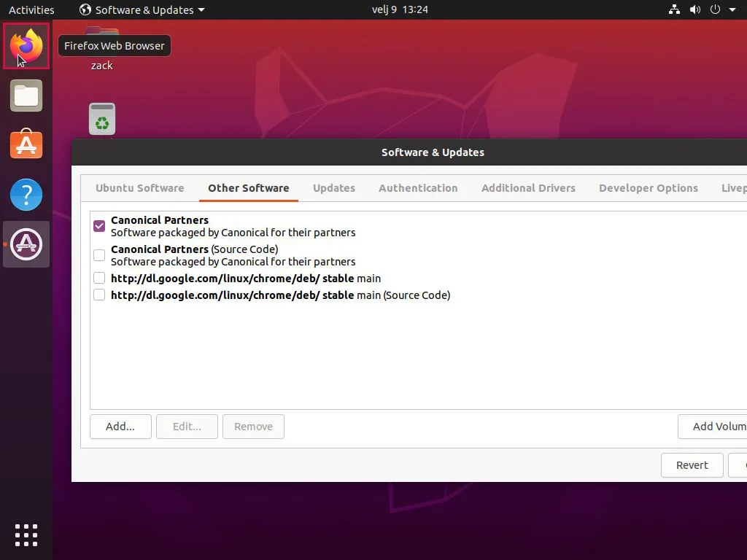
Task: Click the Add Volume button
Action: tap(713, 426)
